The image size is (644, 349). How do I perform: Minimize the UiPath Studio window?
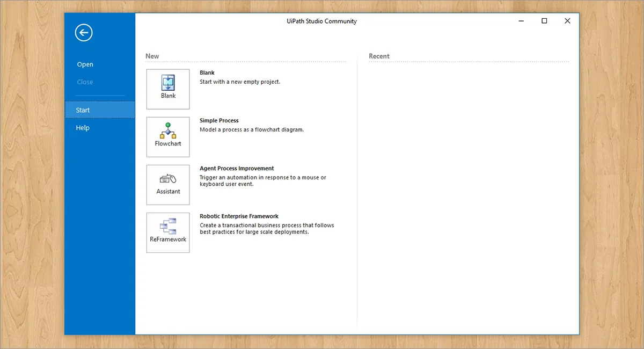coord(521,21)
